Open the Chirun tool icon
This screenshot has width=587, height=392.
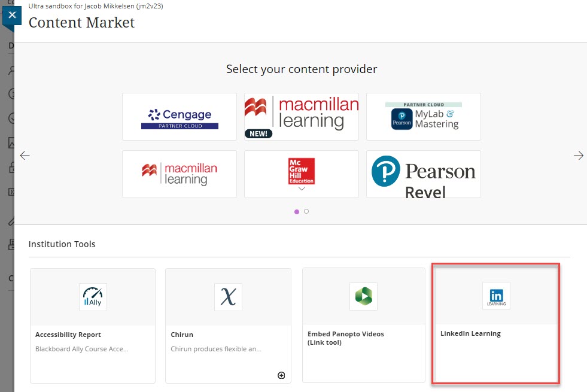tap(227, 296)
